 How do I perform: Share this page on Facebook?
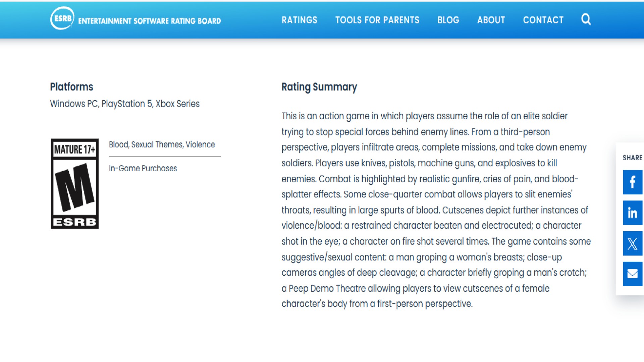click(632, 182)
